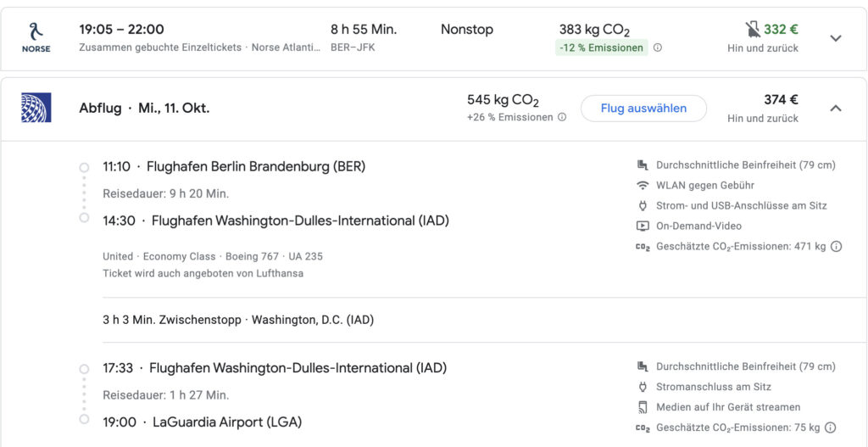This screenshot has width=868, height=447.
Task: Collapse the United flight details chevron
Action: [x=836, y=108]
